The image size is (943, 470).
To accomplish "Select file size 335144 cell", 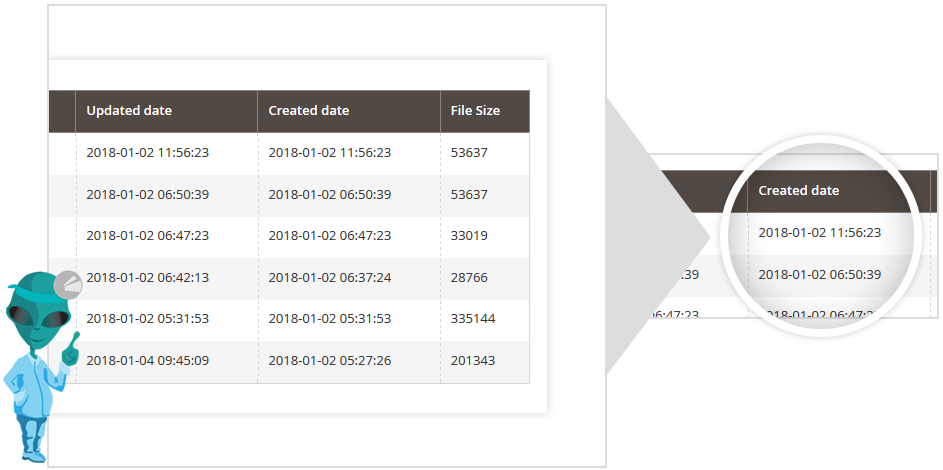I will click(473, 319).
